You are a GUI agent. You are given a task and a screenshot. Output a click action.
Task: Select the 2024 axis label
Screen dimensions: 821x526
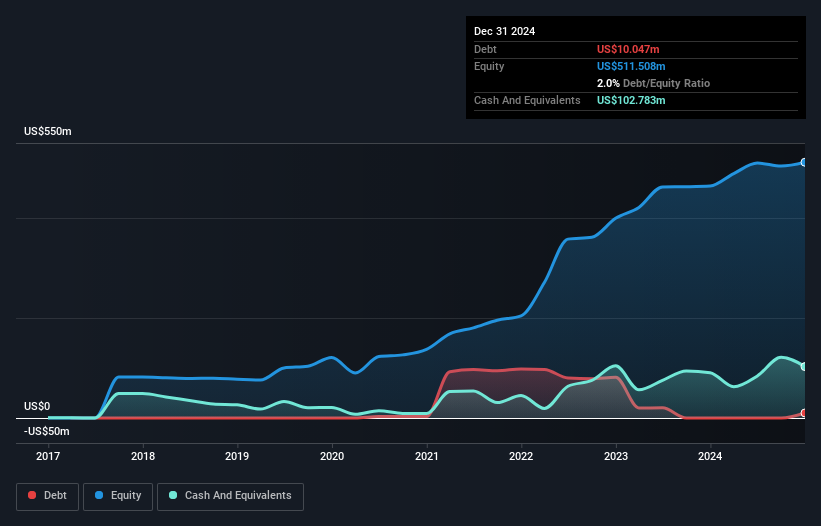(710, 456)
